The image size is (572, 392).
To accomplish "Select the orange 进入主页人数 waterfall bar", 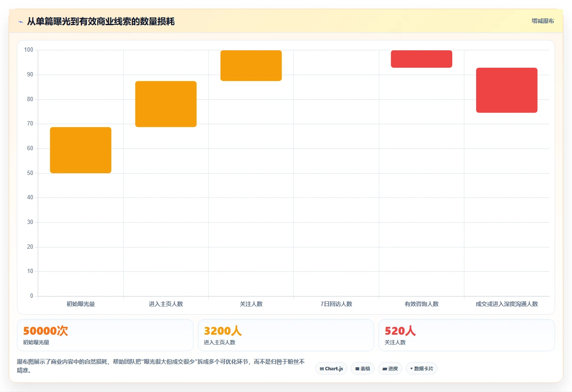I will point(166,104).
